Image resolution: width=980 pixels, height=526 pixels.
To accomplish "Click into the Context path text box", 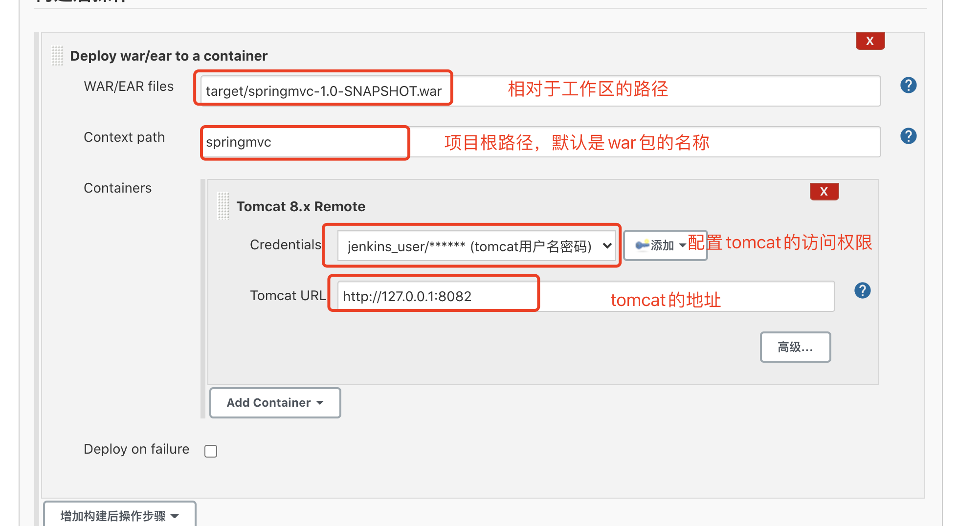I will coord(538,142).
